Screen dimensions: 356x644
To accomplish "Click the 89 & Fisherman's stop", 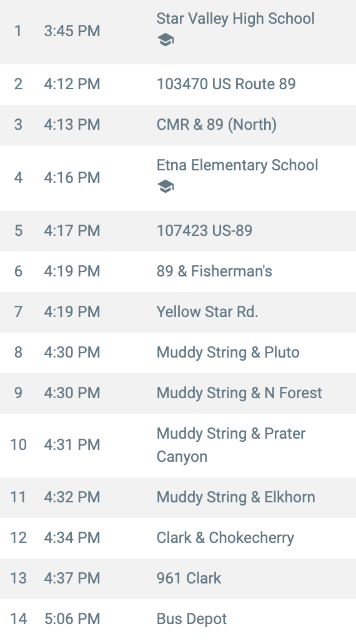I will [214, 271].
